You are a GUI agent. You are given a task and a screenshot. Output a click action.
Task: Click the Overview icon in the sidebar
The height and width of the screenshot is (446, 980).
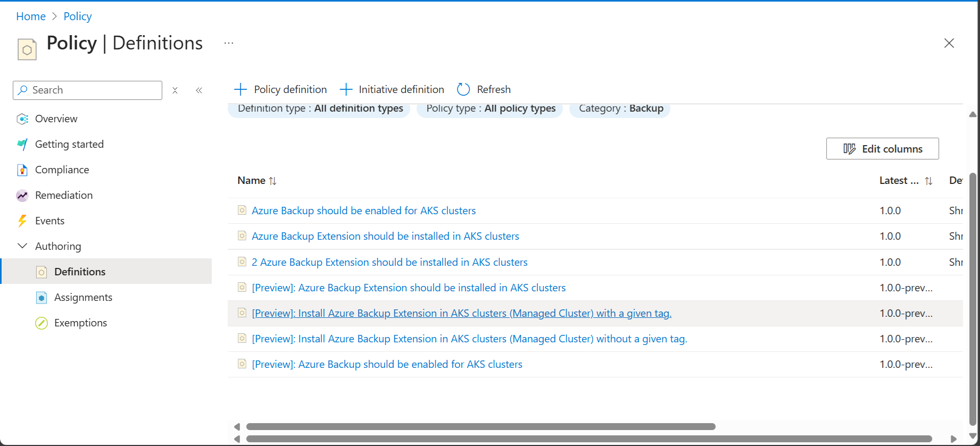(x=22, y=119)
